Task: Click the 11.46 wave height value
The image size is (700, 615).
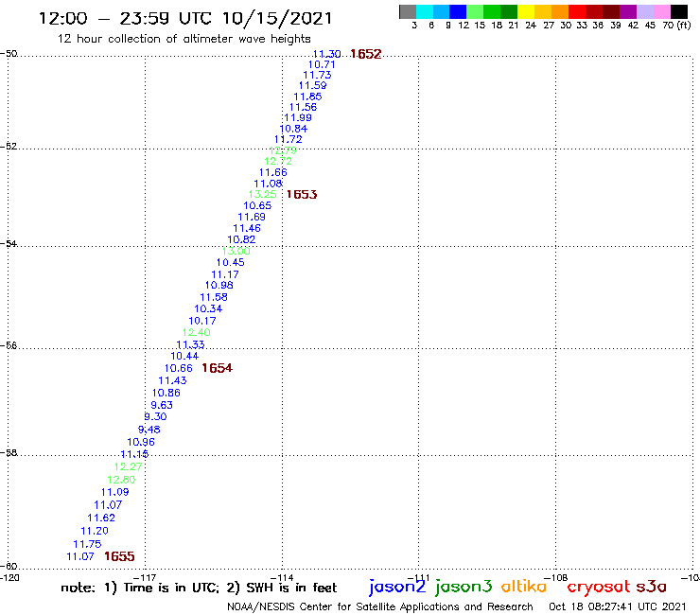Action: 247,228
